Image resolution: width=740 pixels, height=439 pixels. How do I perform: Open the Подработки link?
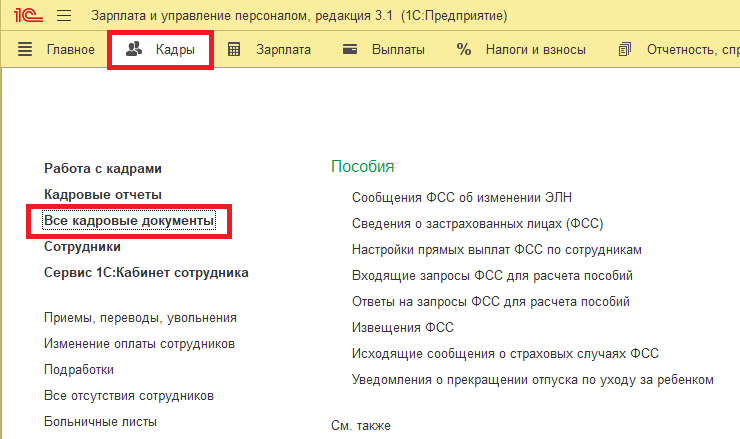tap(79, 370)
